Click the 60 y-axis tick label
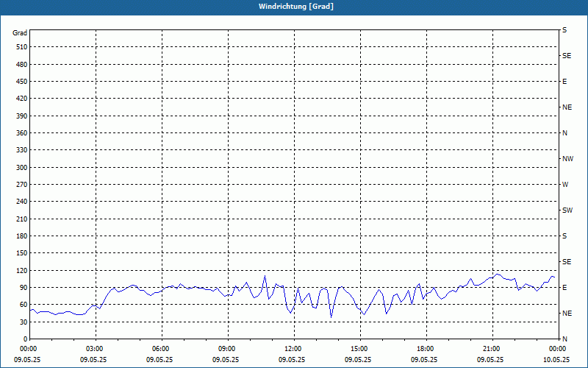 point(24,305)
